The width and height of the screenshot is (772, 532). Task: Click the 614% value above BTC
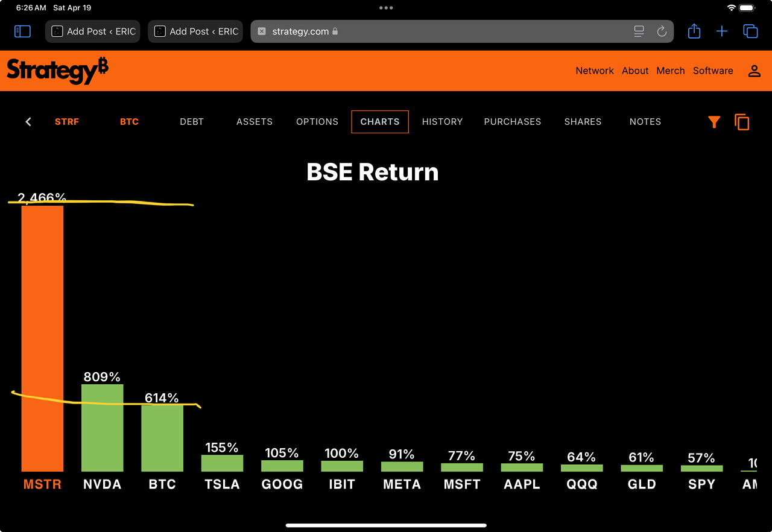(x=162, y=398)
